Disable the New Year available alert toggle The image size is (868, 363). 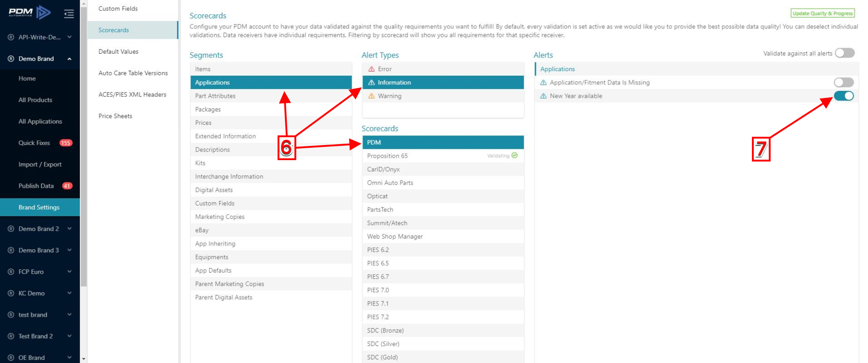(x=844, y=96)
